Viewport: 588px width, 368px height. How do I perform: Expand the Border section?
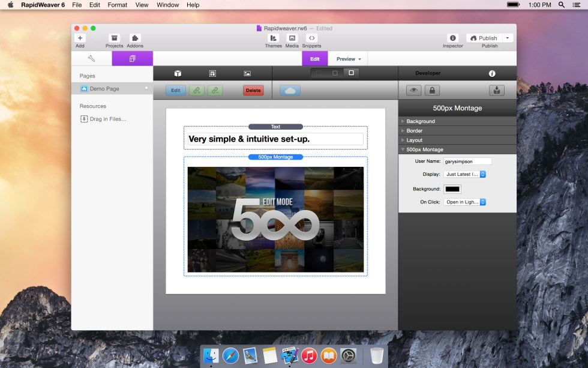tap(457, 130)
